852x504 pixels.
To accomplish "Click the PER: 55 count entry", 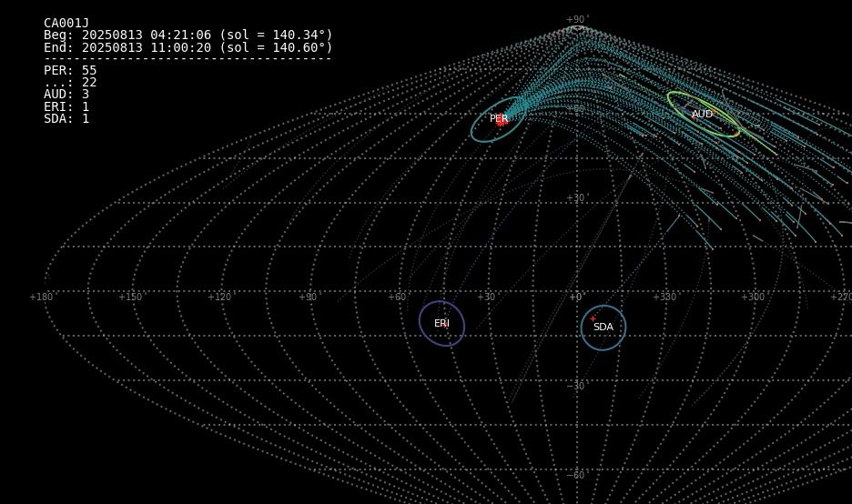I will click(x=70, y=71).
